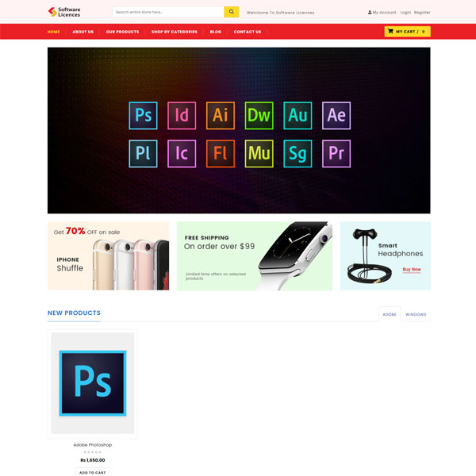Click the Muse Mu icon in banner

coord(259,153)
